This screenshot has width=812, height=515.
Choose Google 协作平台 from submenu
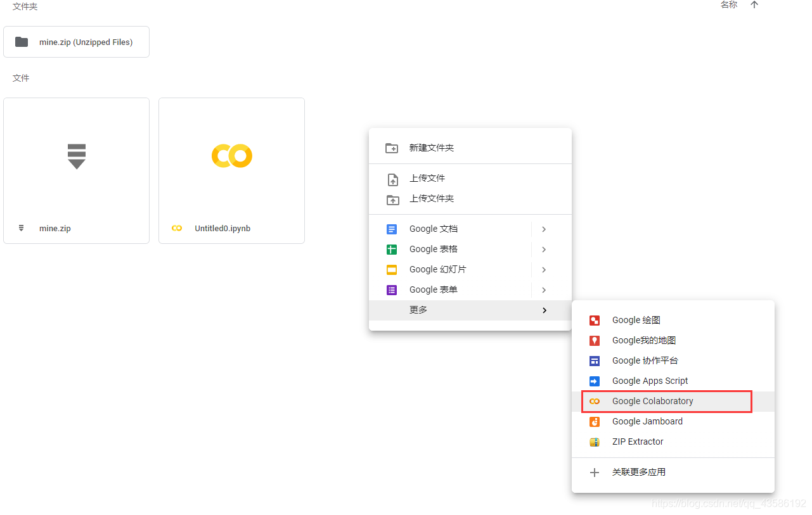click(x=673, y=361)
